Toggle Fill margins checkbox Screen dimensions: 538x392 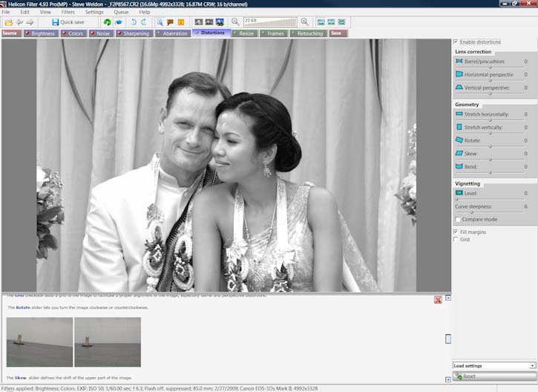point(456,232)
